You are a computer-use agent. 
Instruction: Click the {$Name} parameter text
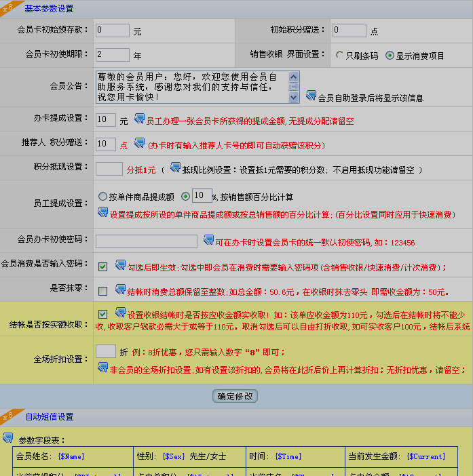pos(71,456)
